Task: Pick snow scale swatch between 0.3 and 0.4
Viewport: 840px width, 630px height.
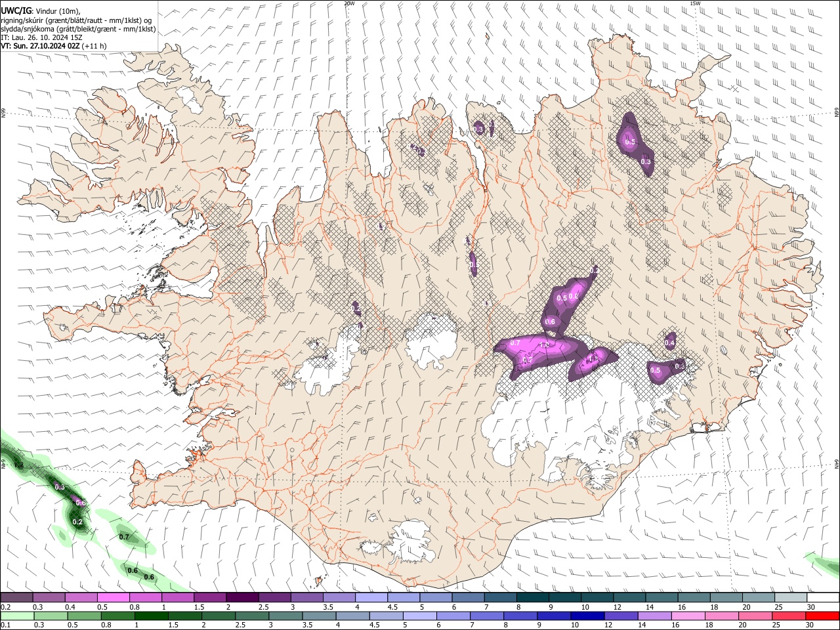Action: click(x=49, y=597)
